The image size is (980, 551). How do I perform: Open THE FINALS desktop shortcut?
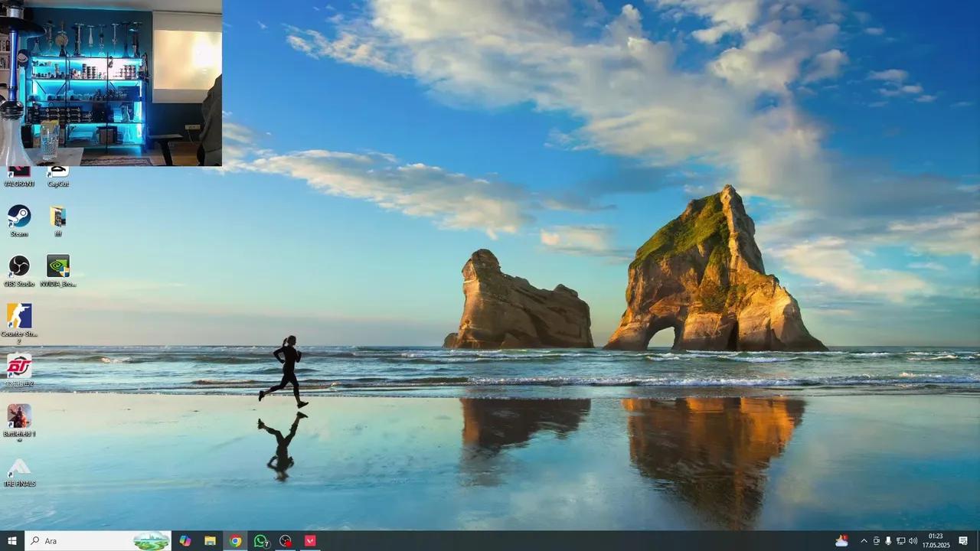click(x=19, y=467)
